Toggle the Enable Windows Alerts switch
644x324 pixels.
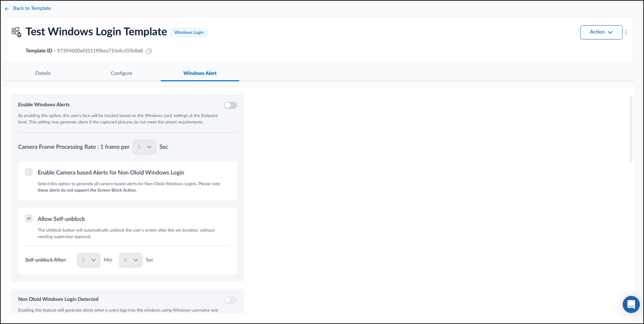tap(230, 105)
